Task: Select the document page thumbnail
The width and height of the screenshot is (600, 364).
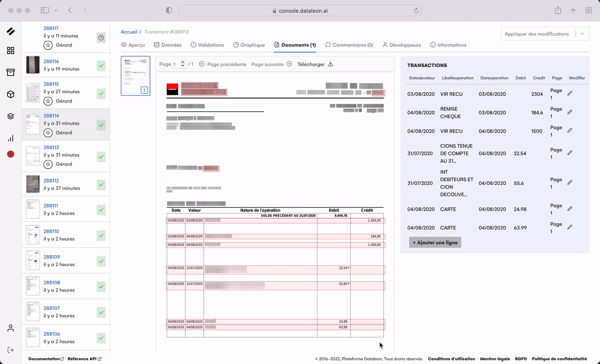Action: click(x=135, y=76)
